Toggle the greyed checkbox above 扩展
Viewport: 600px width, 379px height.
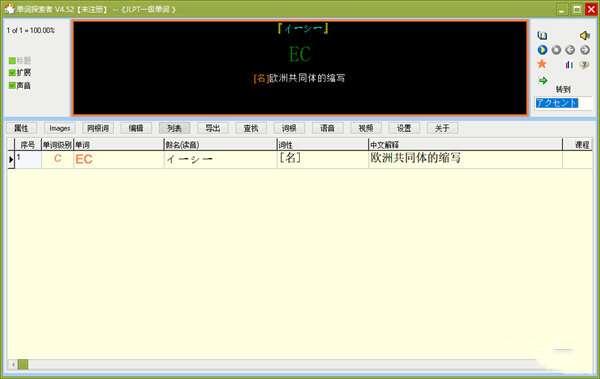tap(12, 60)
